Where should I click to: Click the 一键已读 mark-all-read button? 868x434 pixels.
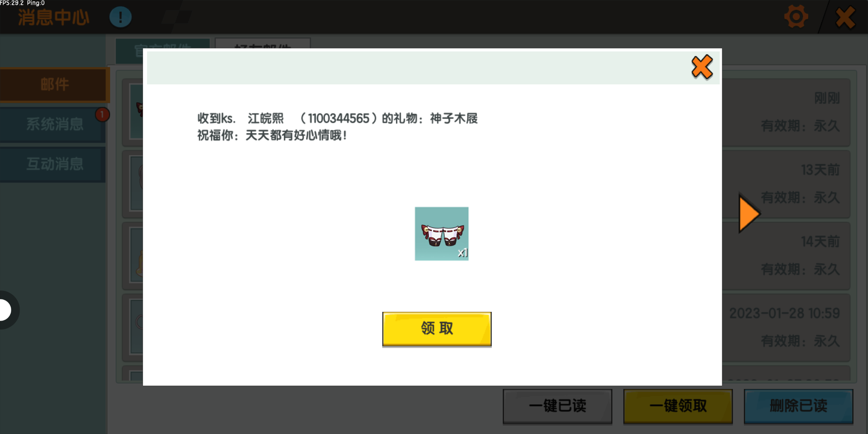[557, 406]
